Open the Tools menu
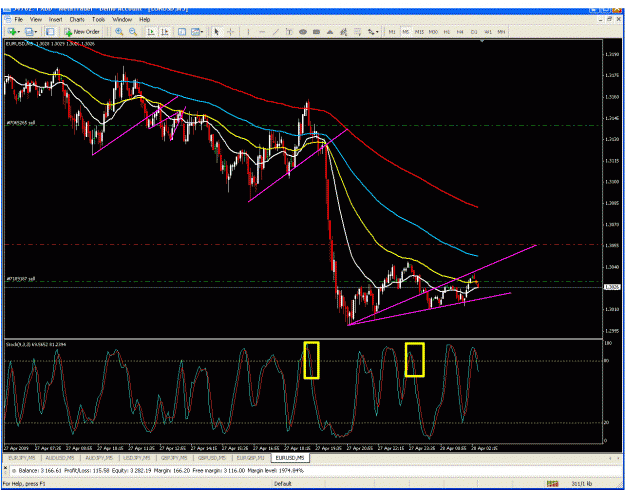Viewport: 625px width, 490px height. click(98, 19)
